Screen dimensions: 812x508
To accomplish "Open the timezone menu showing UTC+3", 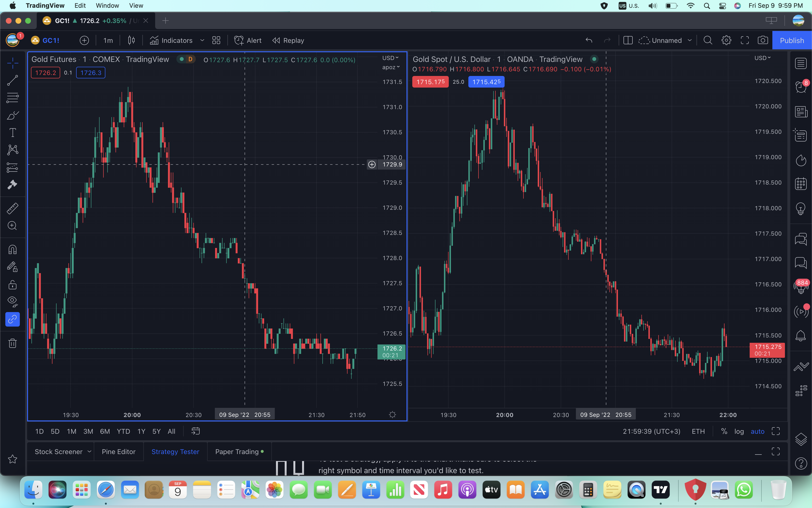I will [x=651, y=431].
